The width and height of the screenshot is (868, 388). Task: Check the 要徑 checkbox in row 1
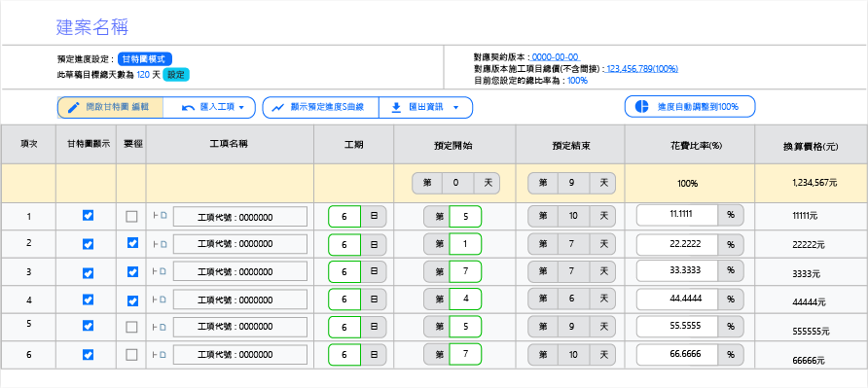click(131, 217)
